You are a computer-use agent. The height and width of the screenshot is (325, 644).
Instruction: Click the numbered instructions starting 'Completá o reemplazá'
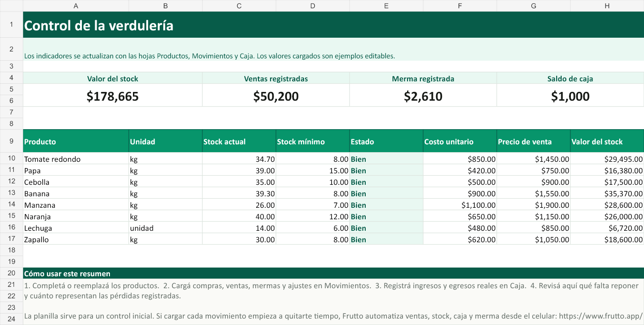pyautogui.click(x=331, y=291)
